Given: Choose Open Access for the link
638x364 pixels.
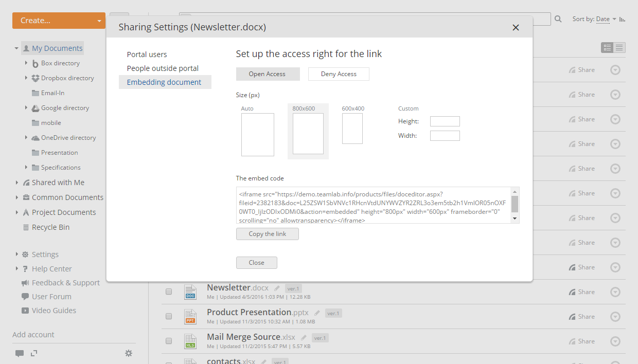Looking at the screenshot, I should coord(268,74).
